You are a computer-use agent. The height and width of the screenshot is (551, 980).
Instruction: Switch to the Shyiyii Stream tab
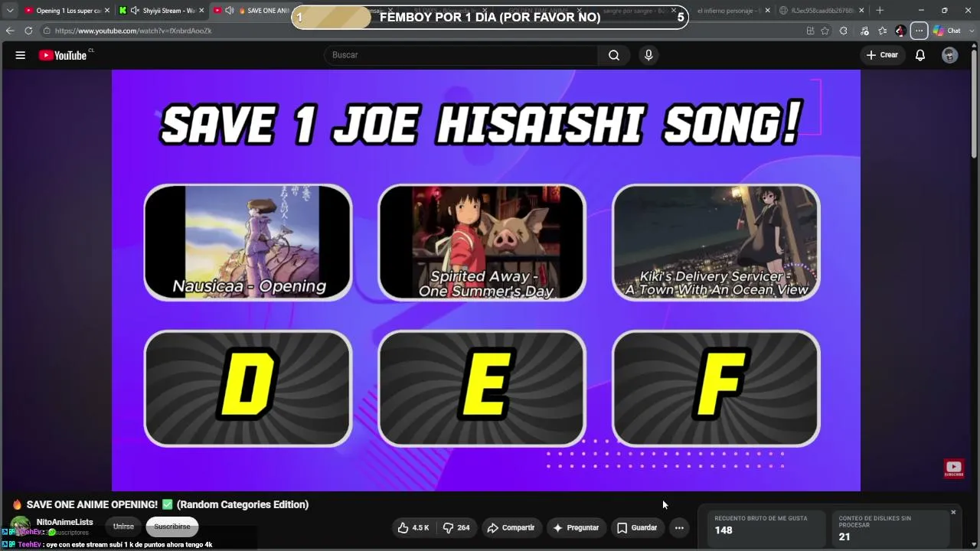(x=163, y=11)
